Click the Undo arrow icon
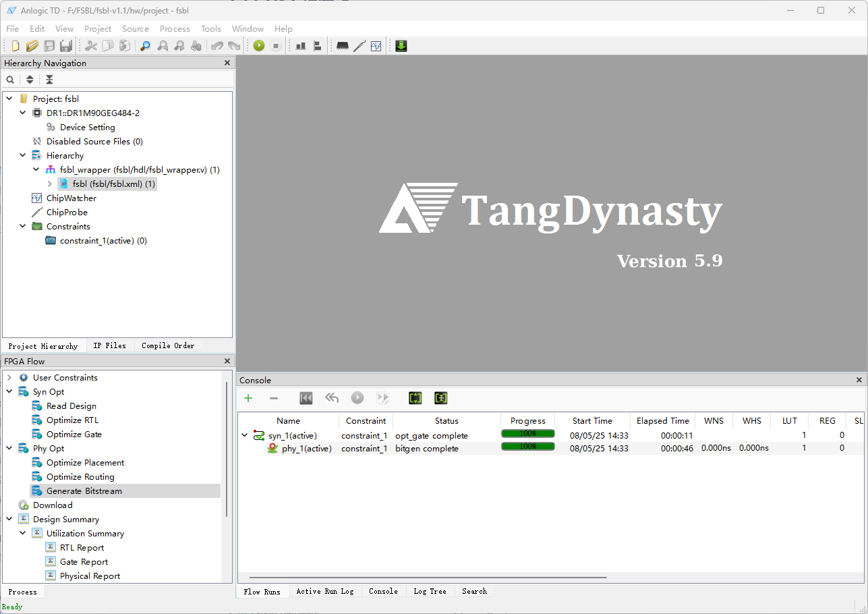Screen dimensions: 868x614 click(216, 46)
